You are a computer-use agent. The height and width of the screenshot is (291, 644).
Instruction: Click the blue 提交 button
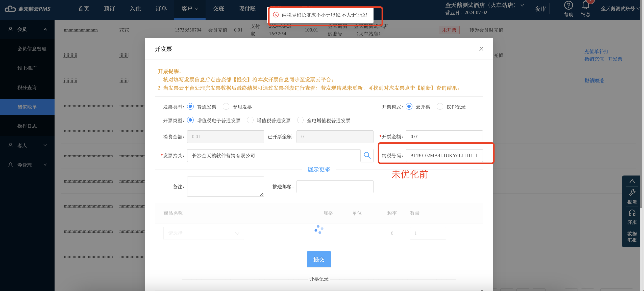pos(319,259)
